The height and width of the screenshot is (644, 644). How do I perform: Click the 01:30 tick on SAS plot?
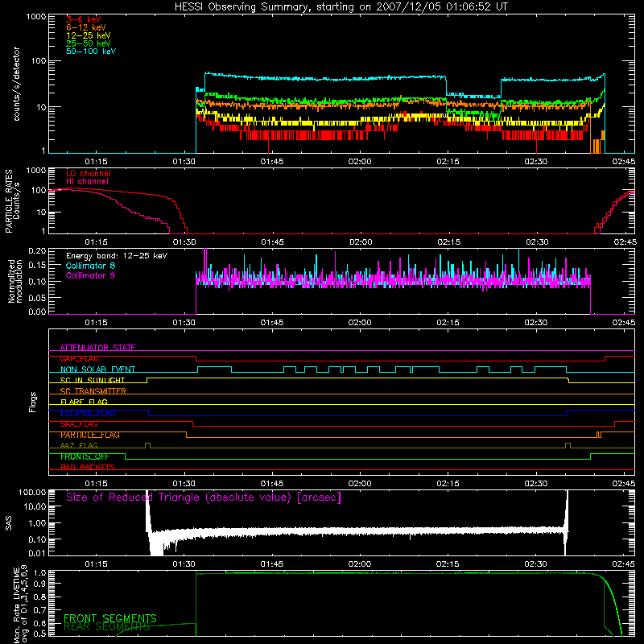click(184, 564)
